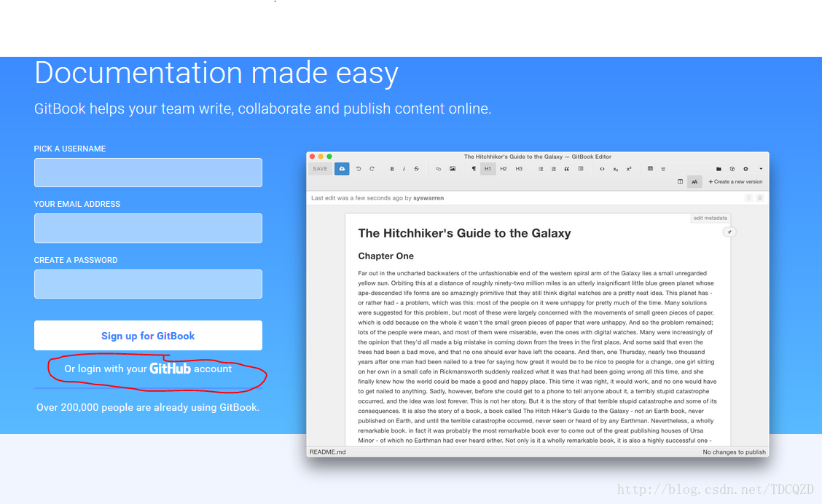Apply H1 heading style
Viewport: 822px width, 504px height.
488,169
